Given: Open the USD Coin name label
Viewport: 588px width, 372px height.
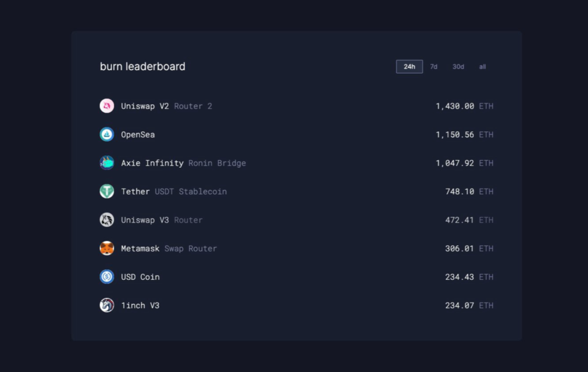Looking at the screenshot, I should (140, 277).
